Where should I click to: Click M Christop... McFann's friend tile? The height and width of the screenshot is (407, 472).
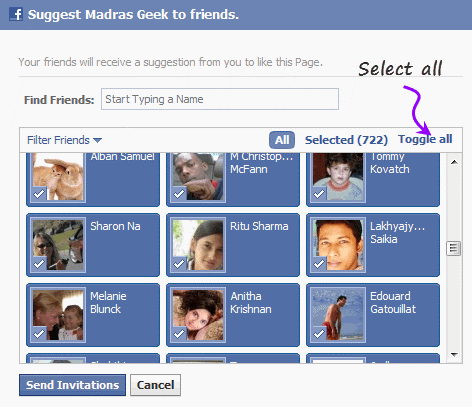[x=233, y=179]
